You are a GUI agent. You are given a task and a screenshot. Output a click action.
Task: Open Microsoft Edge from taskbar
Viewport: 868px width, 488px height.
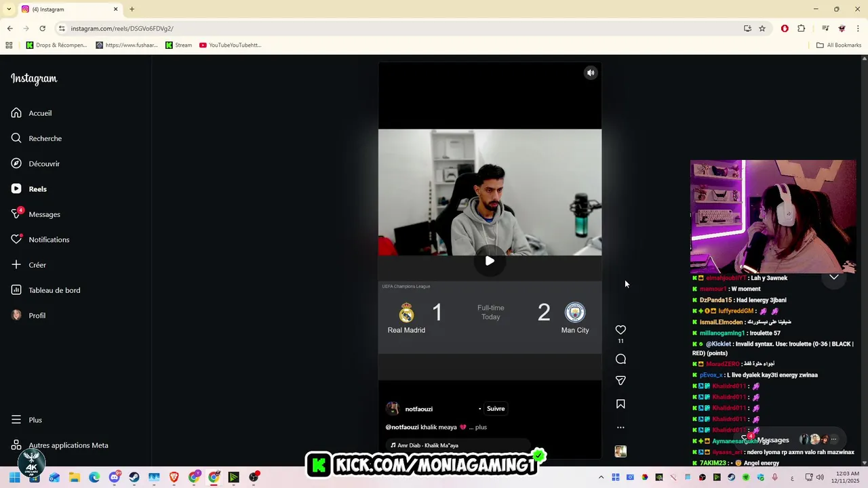pyautogui.click(x=94, y=477)
